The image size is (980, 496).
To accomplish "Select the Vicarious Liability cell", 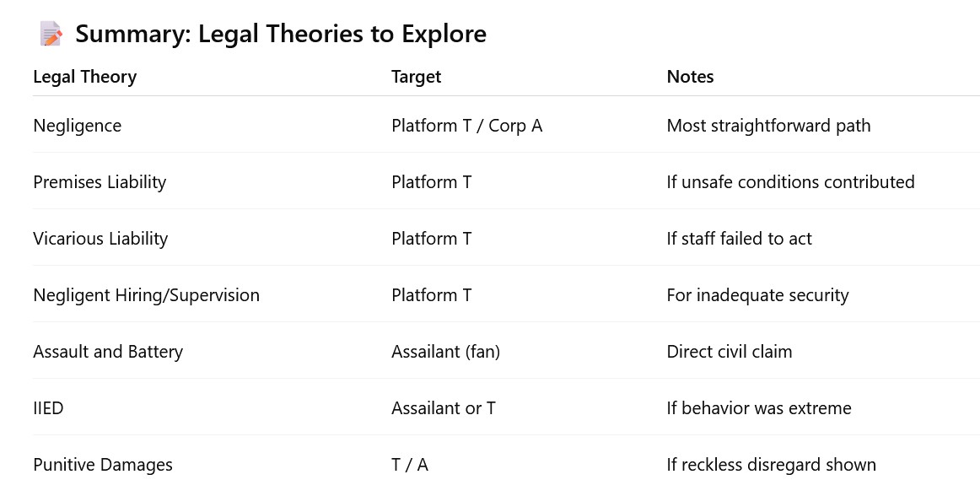I will [100, 239].
